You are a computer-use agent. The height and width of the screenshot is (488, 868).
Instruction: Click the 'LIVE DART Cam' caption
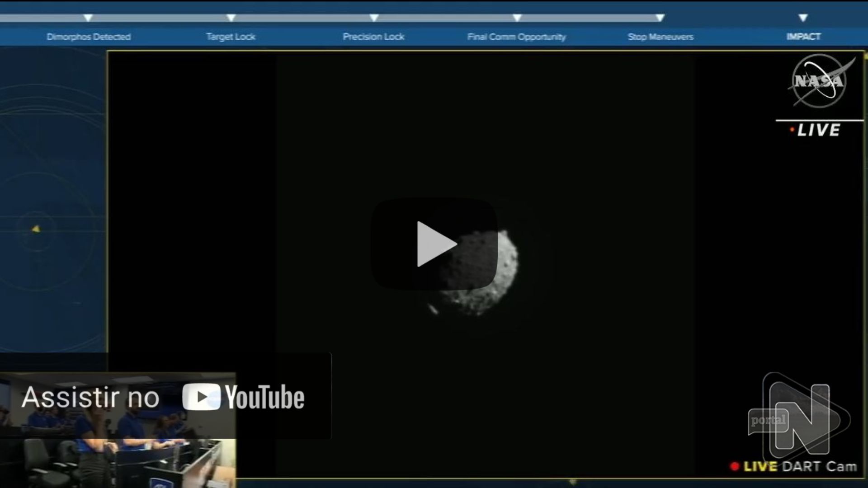[800, 466]
